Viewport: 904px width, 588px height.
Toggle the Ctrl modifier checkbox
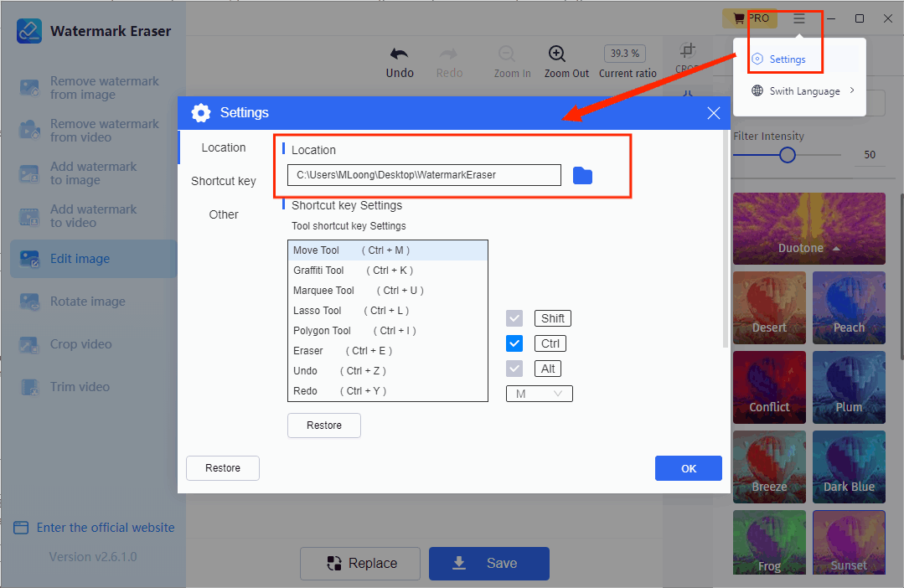tap(514, 343)
